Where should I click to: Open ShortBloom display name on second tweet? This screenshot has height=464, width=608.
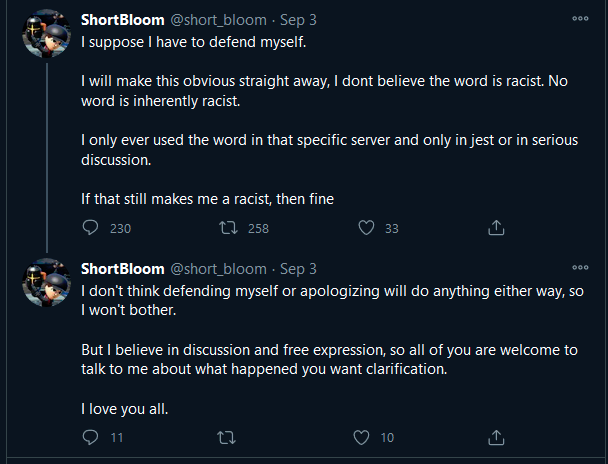(123, 269)
